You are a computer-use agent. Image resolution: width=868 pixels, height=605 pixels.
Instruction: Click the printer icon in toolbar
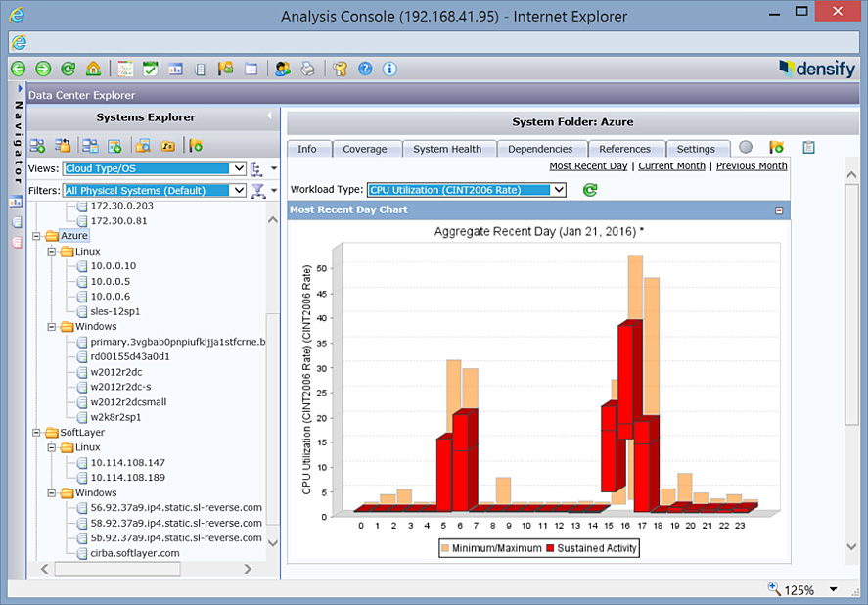pyautogui.click(x=307, y=69)
